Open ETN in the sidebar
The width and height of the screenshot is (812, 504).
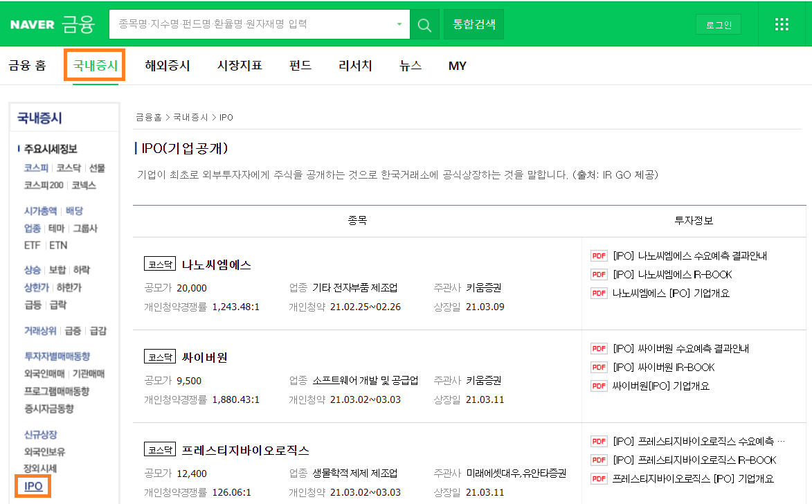58,246
